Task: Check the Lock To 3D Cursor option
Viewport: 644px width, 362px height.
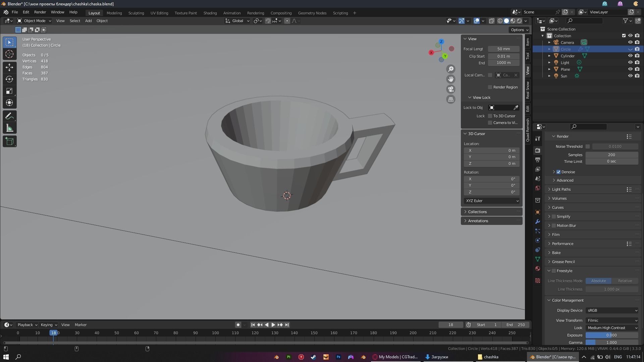Action: pyautogui.click(x=490, y=116)
